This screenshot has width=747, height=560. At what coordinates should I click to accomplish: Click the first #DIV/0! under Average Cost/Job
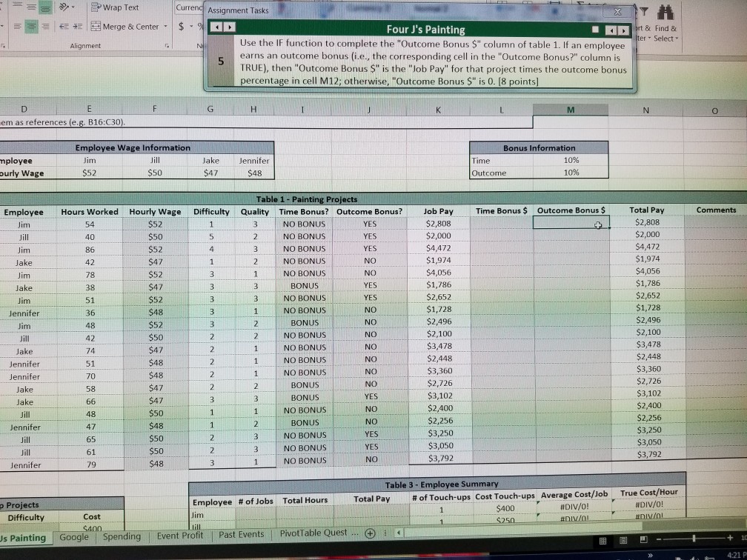pos(574,506)
